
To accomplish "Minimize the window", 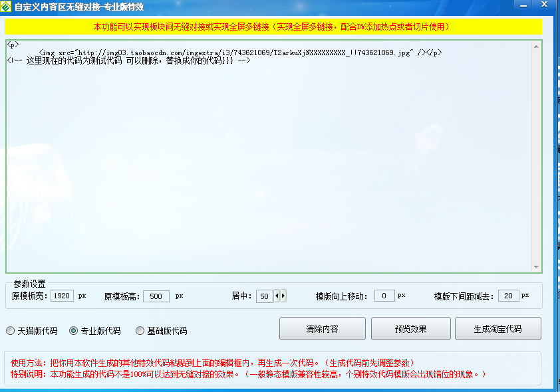I will point(525,5).
